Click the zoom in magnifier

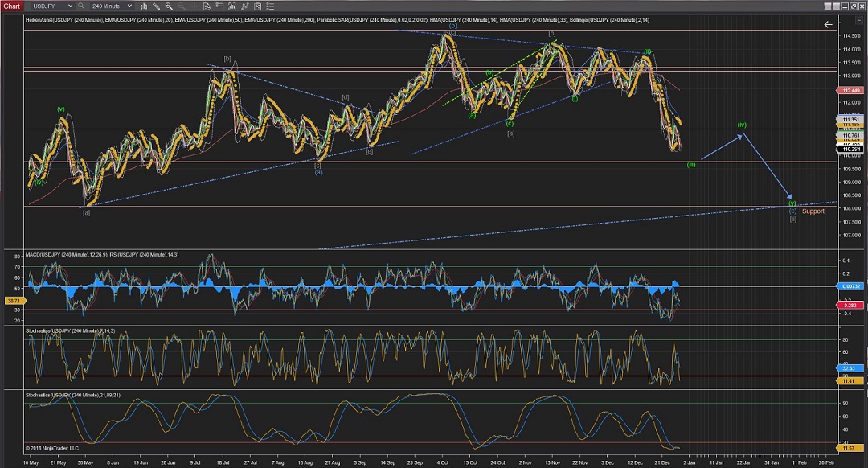(169, 6)
